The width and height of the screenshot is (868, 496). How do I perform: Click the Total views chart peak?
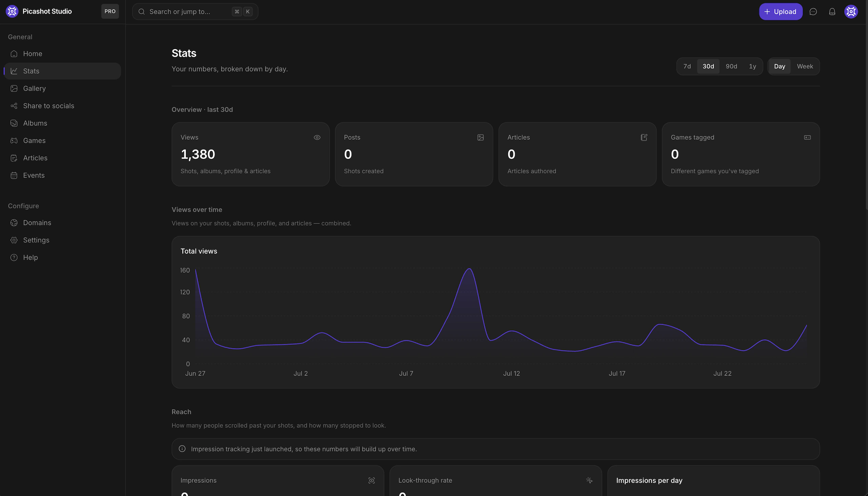[x=469, y=269]
